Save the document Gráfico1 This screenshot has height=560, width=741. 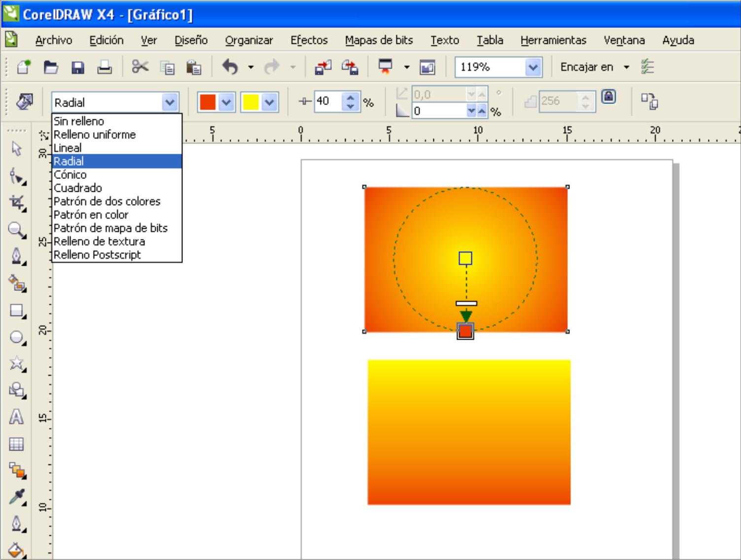(78, 67)
